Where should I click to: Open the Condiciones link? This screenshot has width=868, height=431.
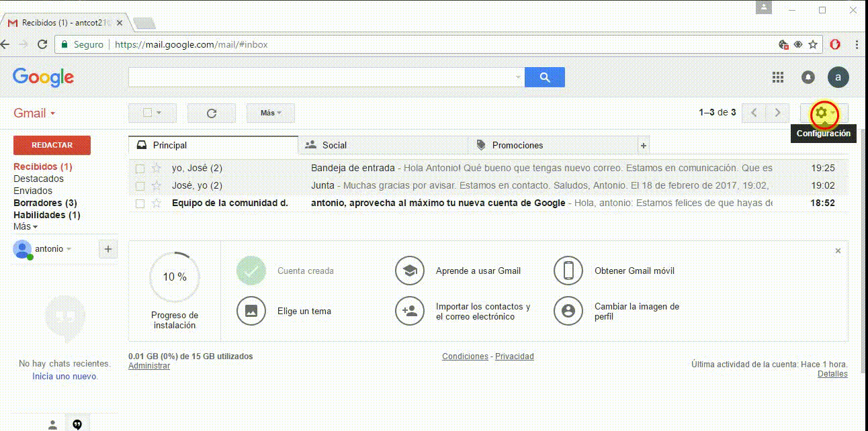coord(465,356)
